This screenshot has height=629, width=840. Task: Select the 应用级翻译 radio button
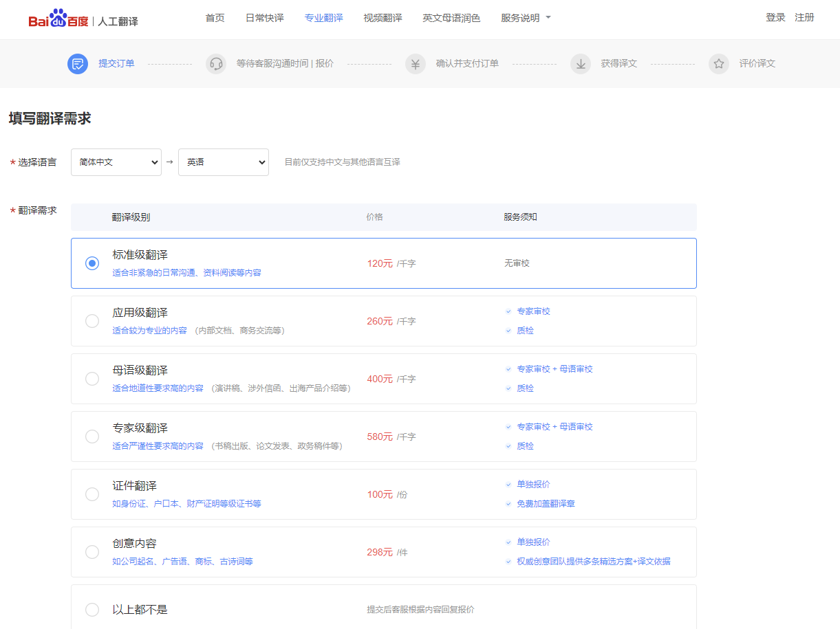pyautogui.click(x=92, y=321)
